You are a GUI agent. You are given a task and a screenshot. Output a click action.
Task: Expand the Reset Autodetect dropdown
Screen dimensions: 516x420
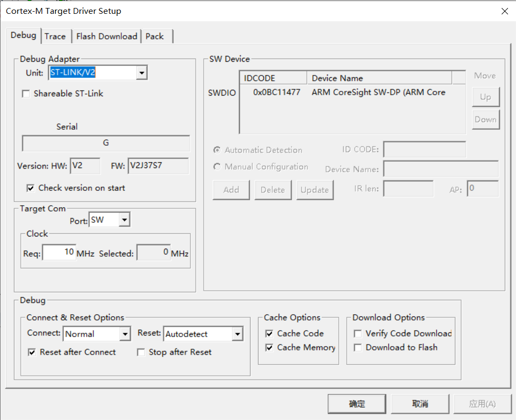click(237, 334)
